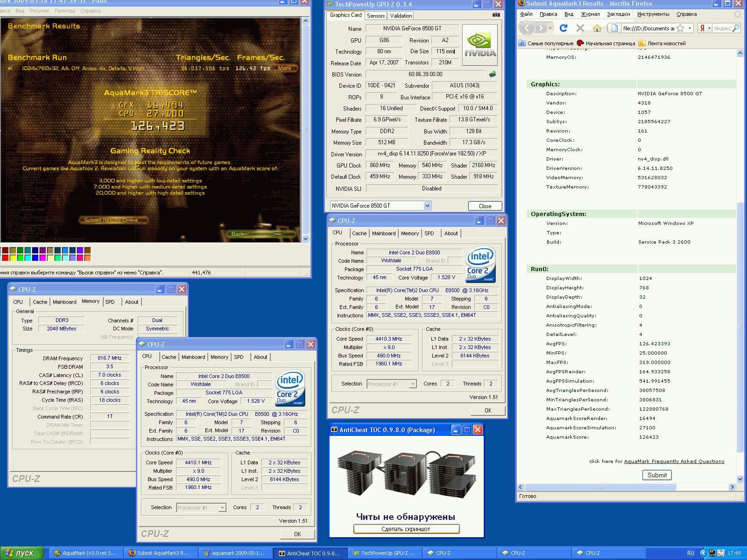Open AquaMark Frequently Asked Questions link

[x=674, y=462]
